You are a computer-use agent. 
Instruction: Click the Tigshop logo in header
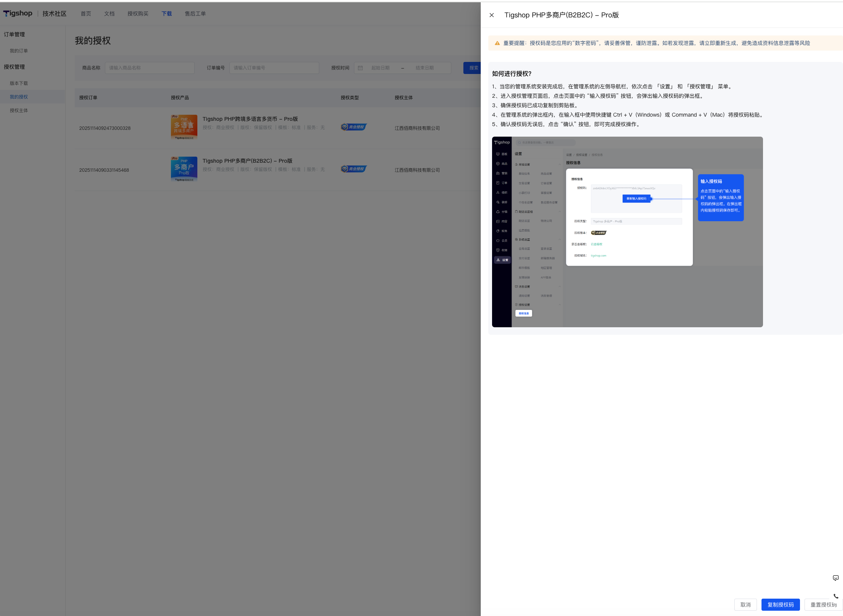pos(18,14)
